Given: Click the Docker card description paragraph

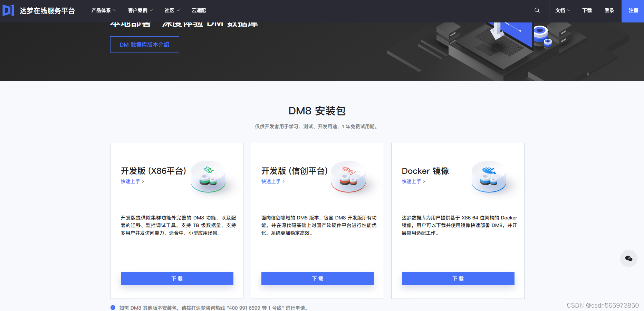Looking at the screenshot, I should pyautogui.click(x=460, y=225).
